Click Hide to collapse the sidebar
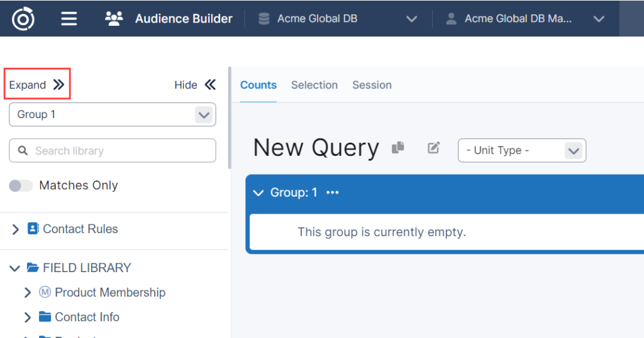644x338 pixels. 195,85
